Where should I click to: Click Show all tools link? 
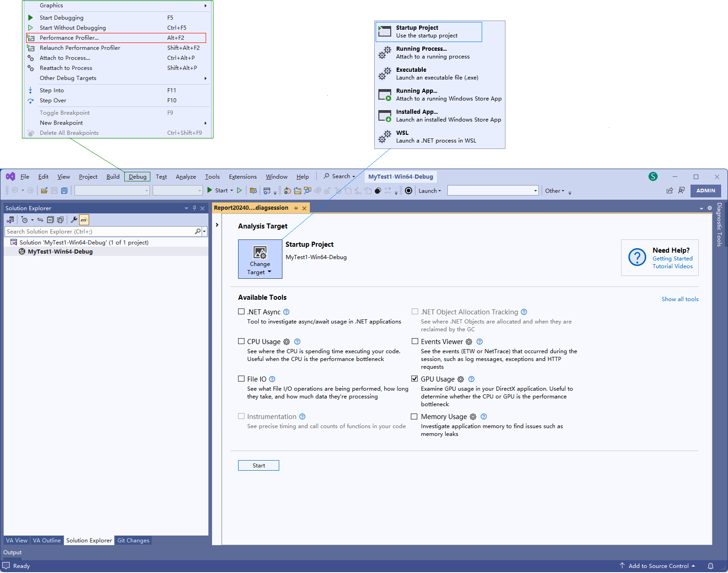click(680, 299)
